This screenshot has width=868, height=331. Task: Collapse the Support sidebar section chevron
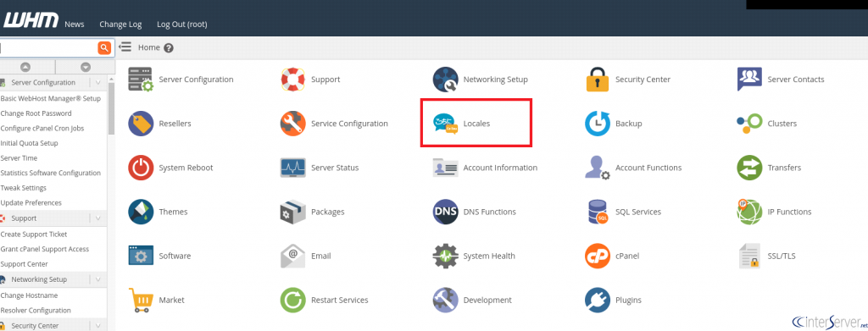(x=98, y=218)
